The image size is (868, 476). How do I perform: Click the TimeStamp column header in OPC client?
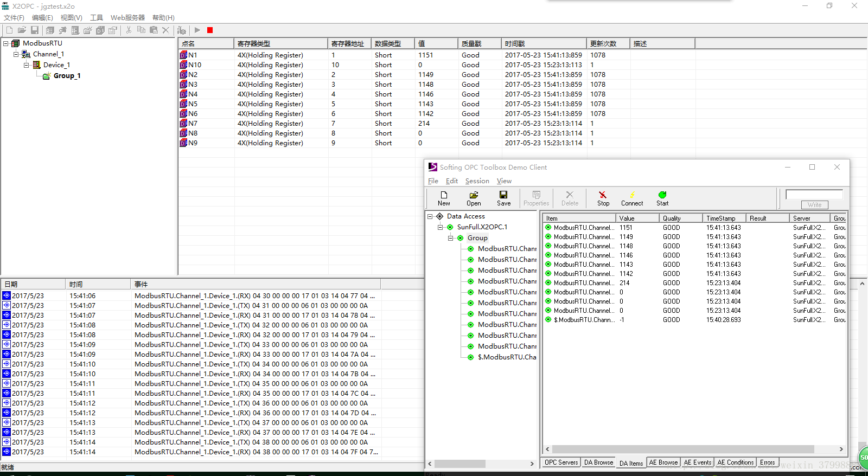(724, 218)
